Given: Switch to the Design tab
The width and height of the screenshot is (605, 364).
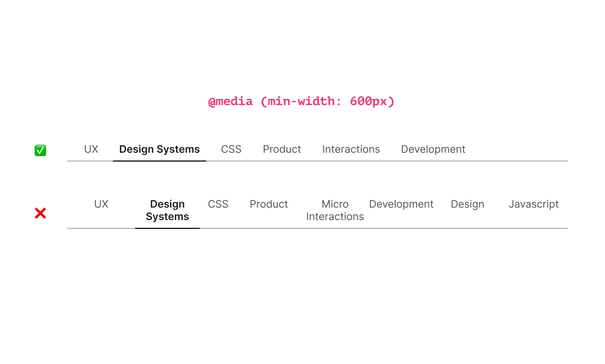Looking at the screenshot, I should tap(467, 204).
